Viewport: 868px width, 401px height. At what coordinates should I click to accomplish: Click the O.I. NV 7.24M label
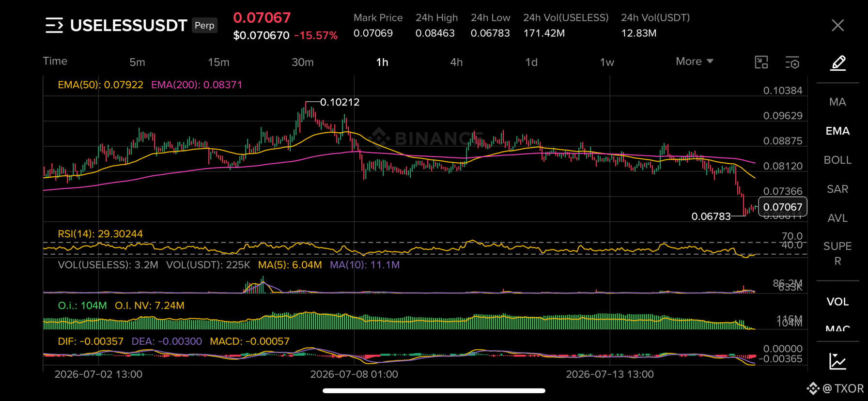coord(150,306)
